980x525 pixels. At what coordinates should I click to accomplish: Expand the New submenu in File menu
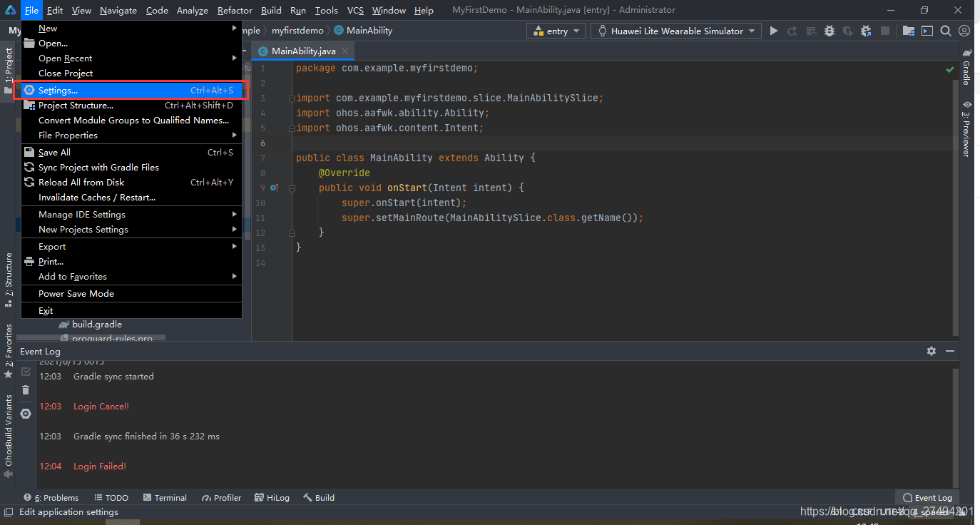131,29
